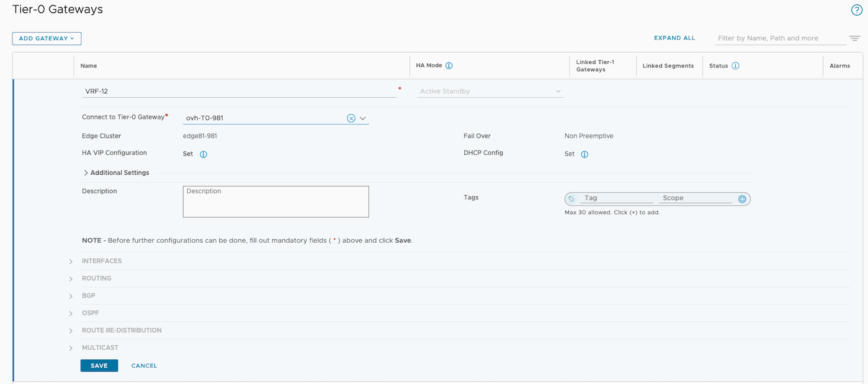Open the Add Gateway dropdown
The image size is (868, 384).
point(46,38)
